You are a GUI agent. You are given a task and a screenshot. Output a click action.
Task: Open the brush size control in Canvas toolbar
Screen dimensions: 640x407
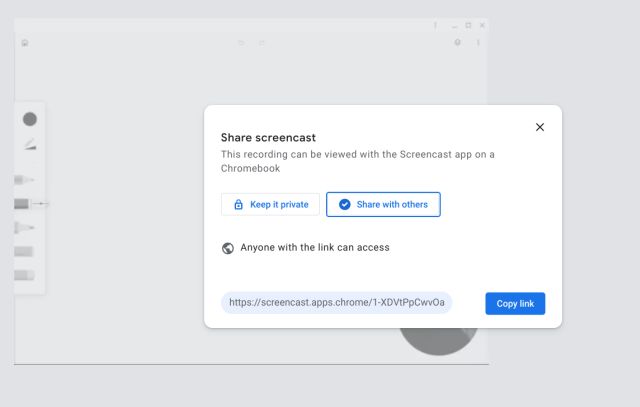click(x=30, y=145)
